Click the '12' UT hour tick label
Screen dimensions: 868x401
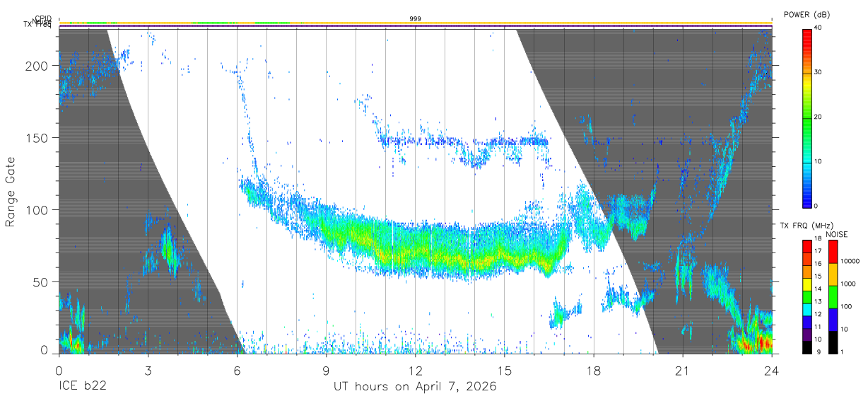point(415,370)
